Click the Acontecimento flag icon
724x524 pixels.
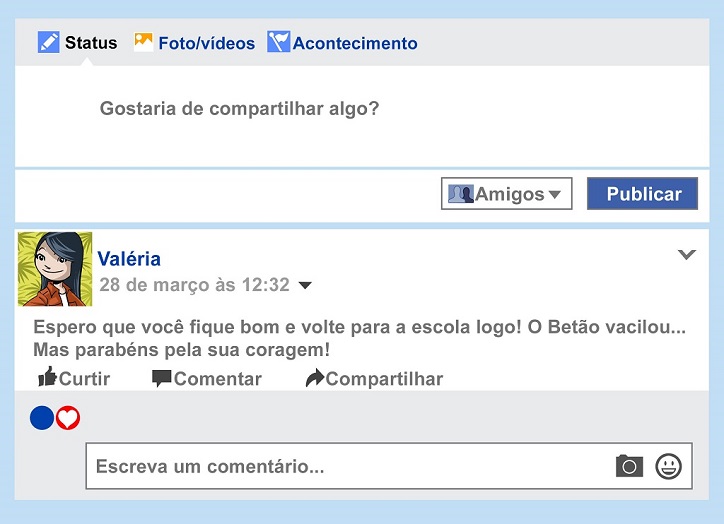coord(278,42)
